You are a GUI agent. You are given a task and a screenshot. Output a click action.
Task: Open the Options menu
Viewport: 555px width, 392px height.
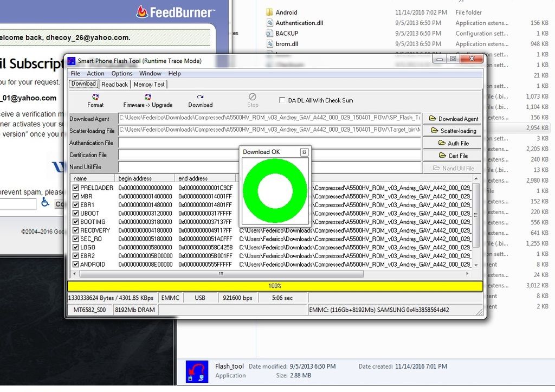tap(122, 74)
